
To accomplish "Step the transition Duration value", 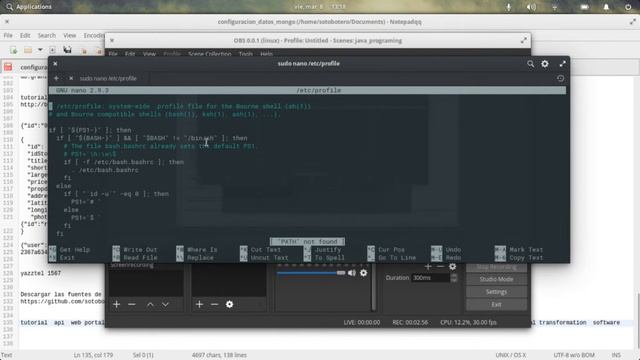I will coord(453,278).
